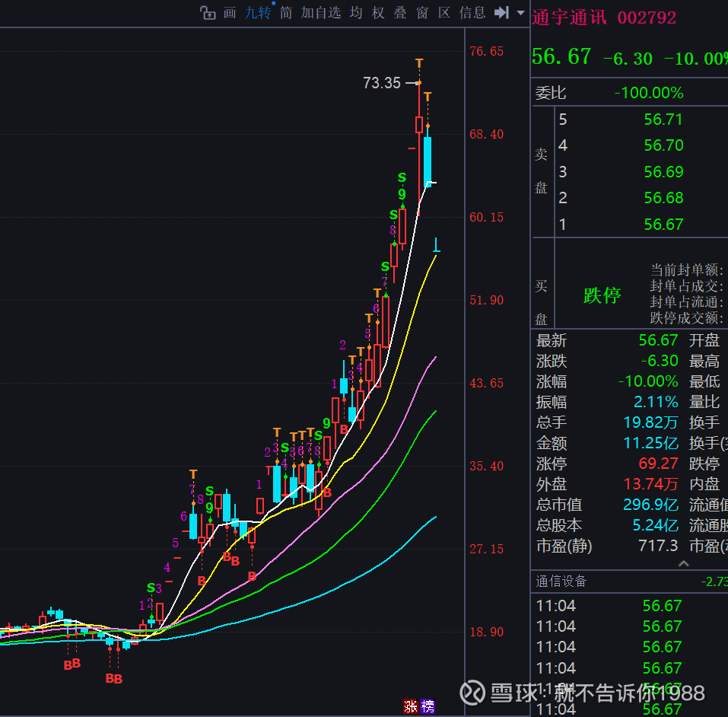Click sell level 3 price 56.69

coord(663,172)
